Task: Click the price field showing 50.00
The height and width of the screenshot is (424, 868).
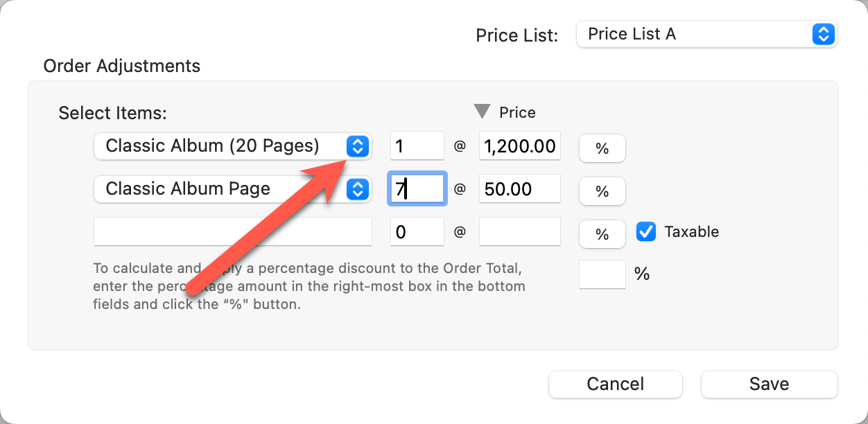Action: coord(519,189)
